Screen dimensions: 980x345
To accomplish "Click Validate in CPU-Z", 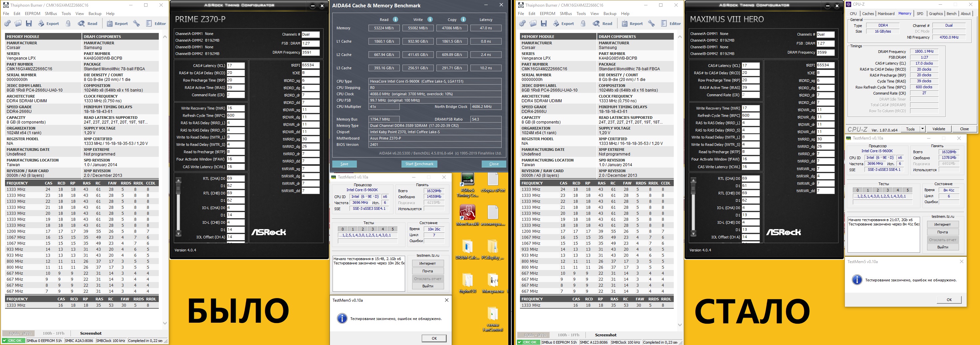I will pos(938,129).
